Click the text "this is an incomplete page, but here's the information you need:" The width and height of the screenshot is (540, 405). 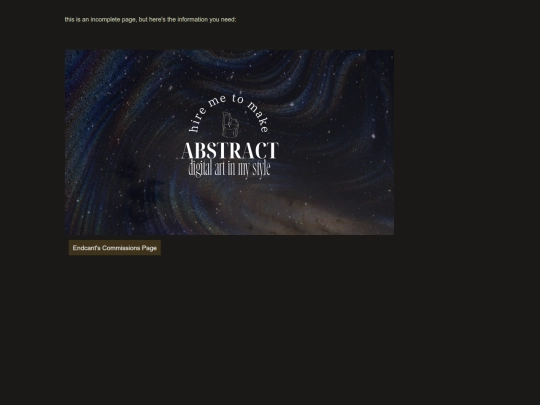click(x=150, y=20)
